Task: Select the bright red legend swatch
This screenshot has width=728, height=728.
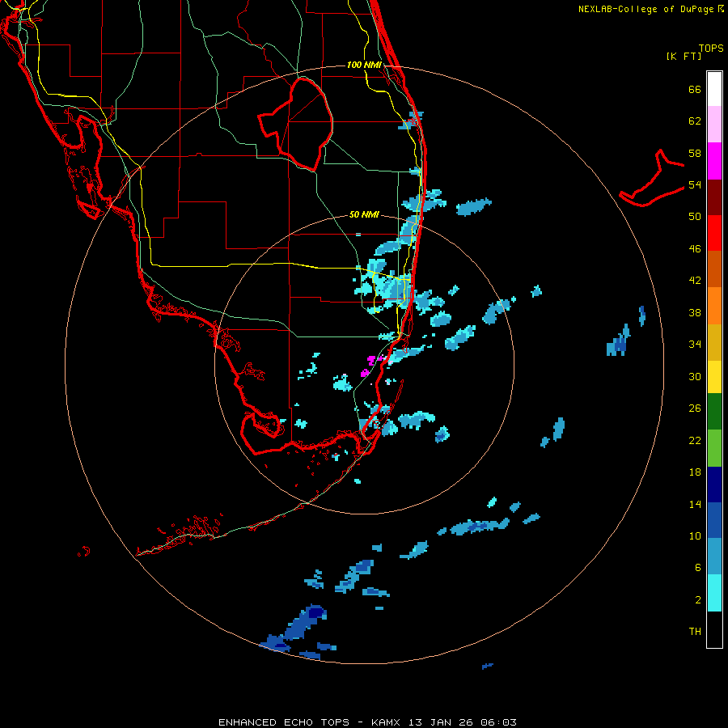Action: tap(714, 233)
